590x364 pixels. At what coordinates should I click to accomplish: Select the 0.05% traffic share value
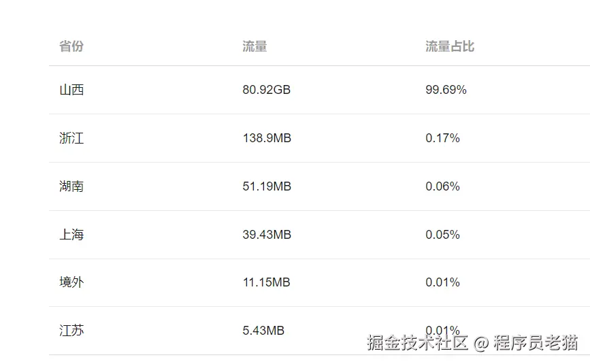tap(442, 235)
